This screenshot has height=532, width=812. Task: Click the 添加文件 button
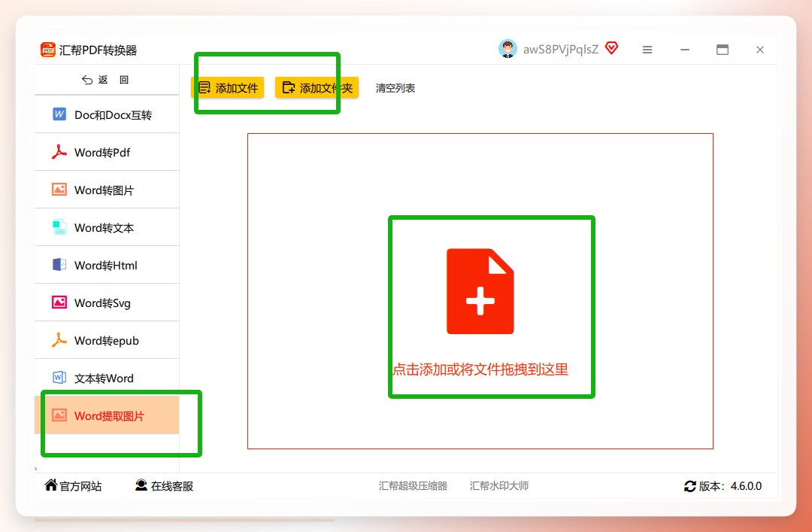(228, 87)
